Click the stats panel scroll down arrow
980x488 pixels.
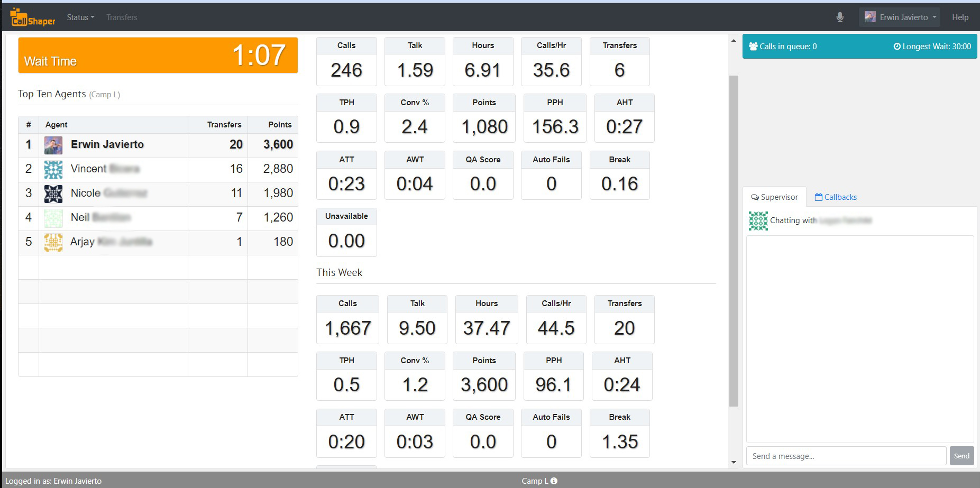[x=734, y=462]
